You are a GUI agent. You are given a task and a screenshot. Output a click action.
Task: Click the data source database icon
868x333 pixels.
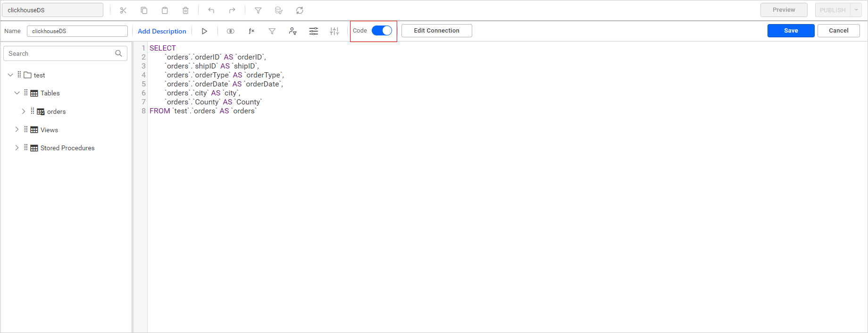pos(279,10)
